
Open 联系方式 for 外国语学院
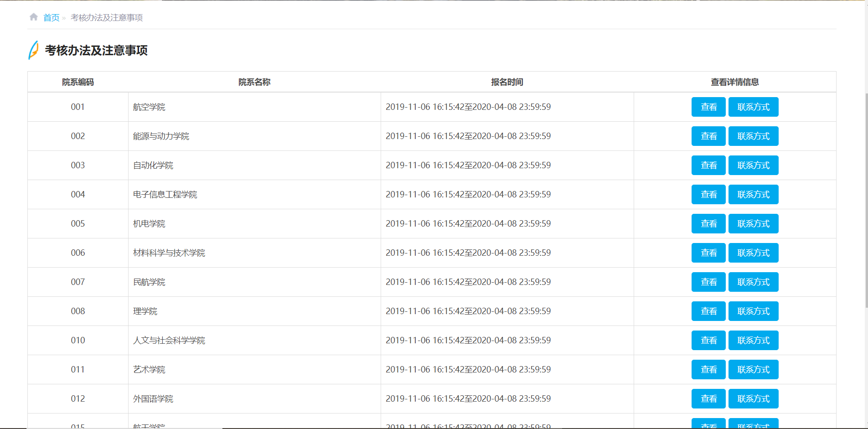click(x=753, y=398)
